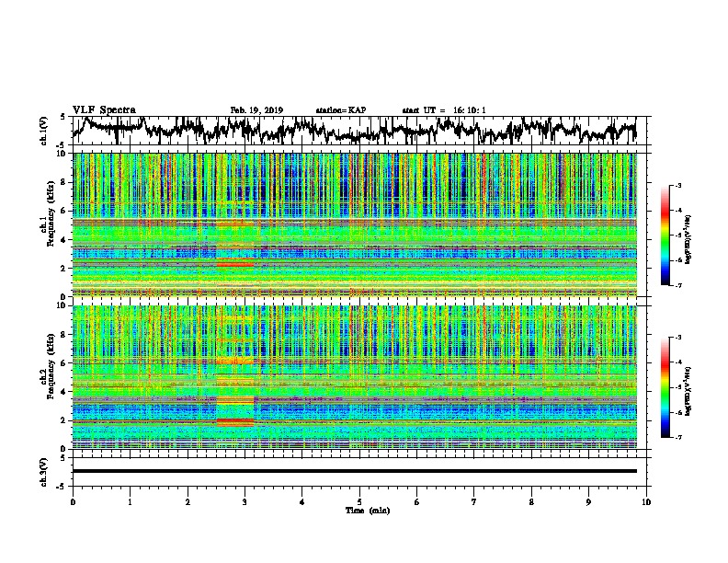The height and width of the screenshot is (563, 728).
Task: Click the ch.1 spectrogram colorbar
Action: [x=665, y=236]
